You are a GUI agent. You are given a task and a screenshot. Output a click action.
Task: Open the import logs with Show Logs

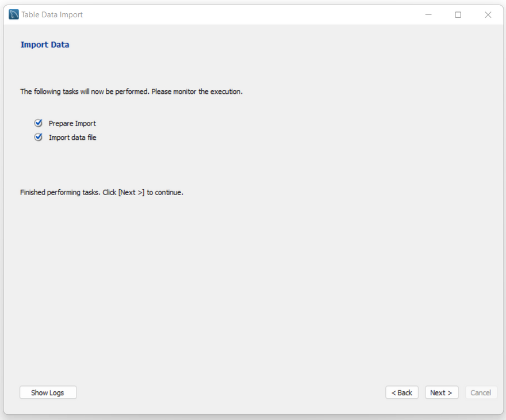point(48,392)
